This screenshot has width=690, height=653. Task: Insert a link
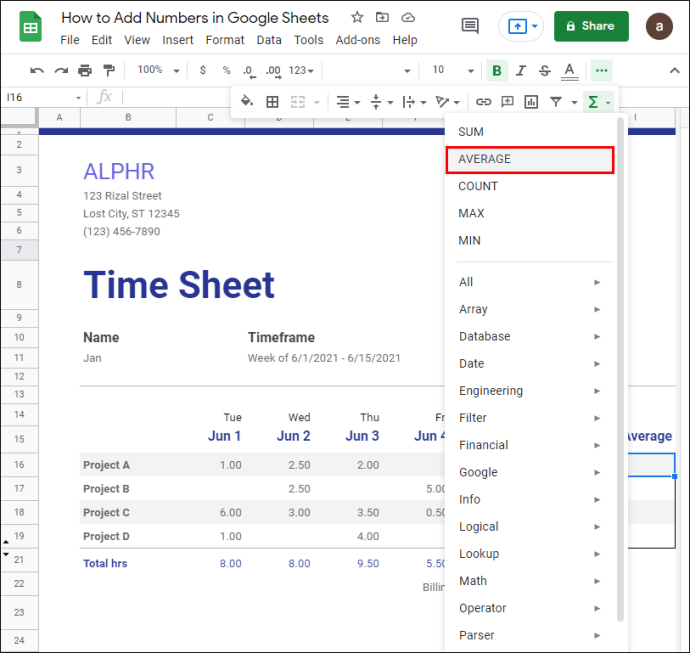483,102
